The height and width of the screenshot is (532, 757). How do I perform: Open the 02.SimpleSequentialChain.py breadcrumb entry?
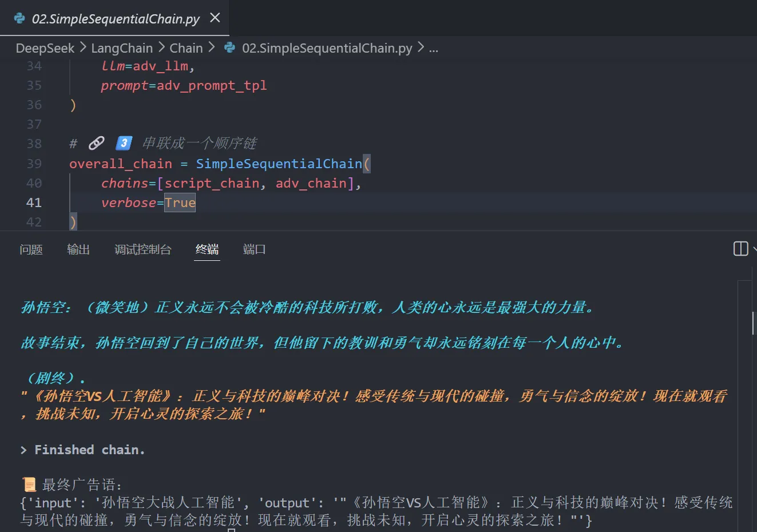[x=327, y=48]
